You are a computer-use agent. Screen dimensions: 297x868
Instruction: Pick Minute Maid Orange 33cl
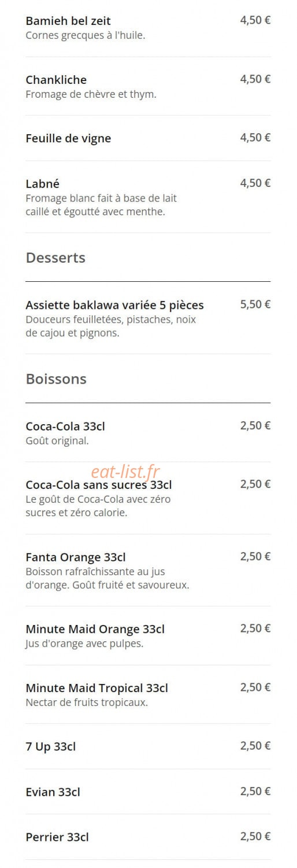point(148,635)
